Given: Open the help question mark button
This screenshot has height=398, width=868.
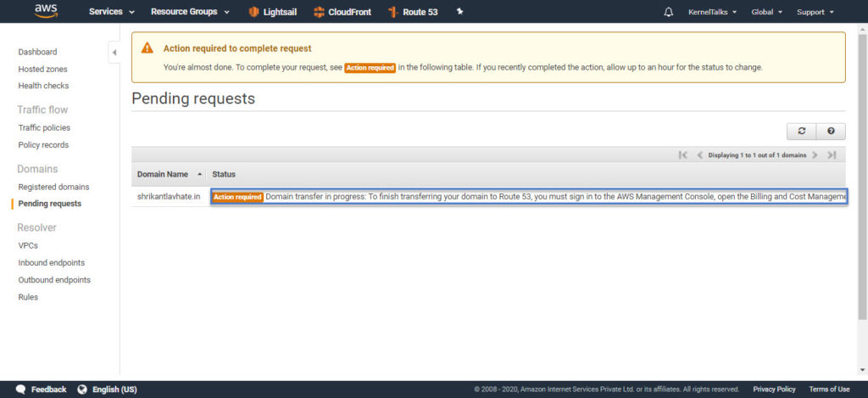Looking at the screenshot, I should pyautogui.click(x=831, y=132).
